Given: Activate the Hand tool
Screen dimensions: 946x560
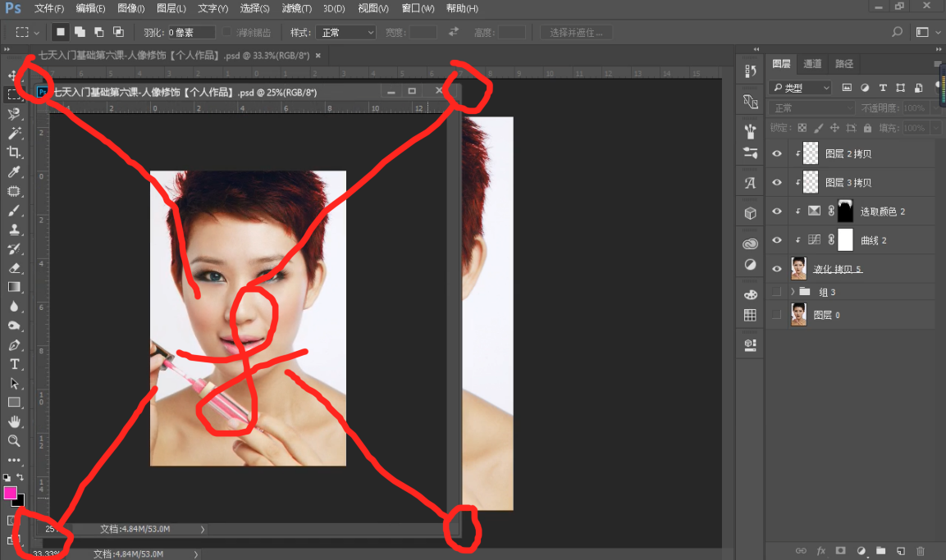Looking at the screenshot, I should point(14,421).
